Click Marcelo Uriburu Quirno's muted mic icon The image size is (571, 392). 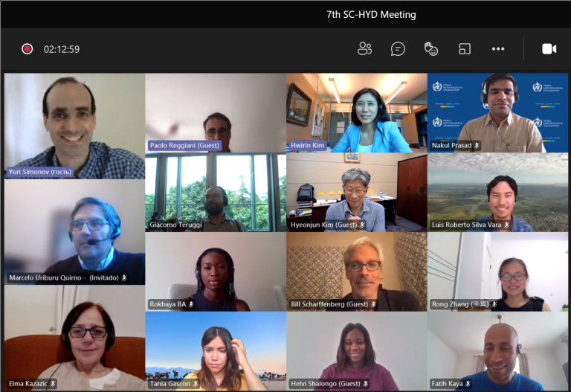pyautogui.click(x=124, y=277)
